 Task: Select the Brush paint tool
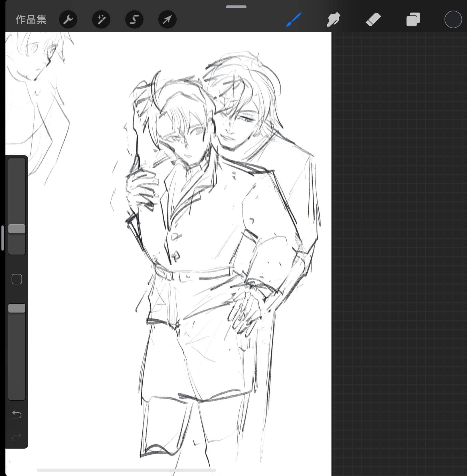click(x=294, y=20)
